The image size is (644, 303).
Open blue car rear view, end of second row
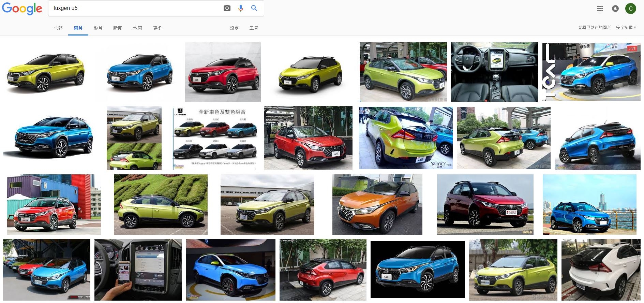[x=597, y=138]
